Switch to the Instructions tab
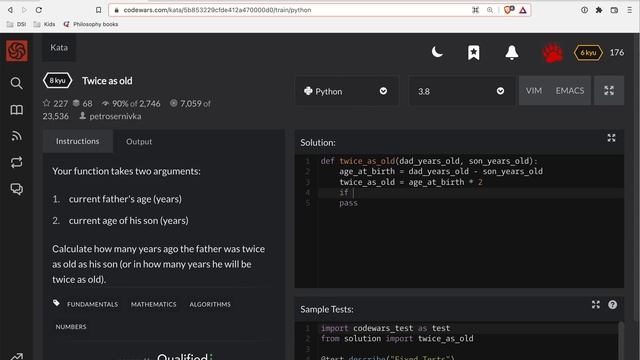Image resolution: width=640 pixels, height=360 pixels. tap(78, 141)
